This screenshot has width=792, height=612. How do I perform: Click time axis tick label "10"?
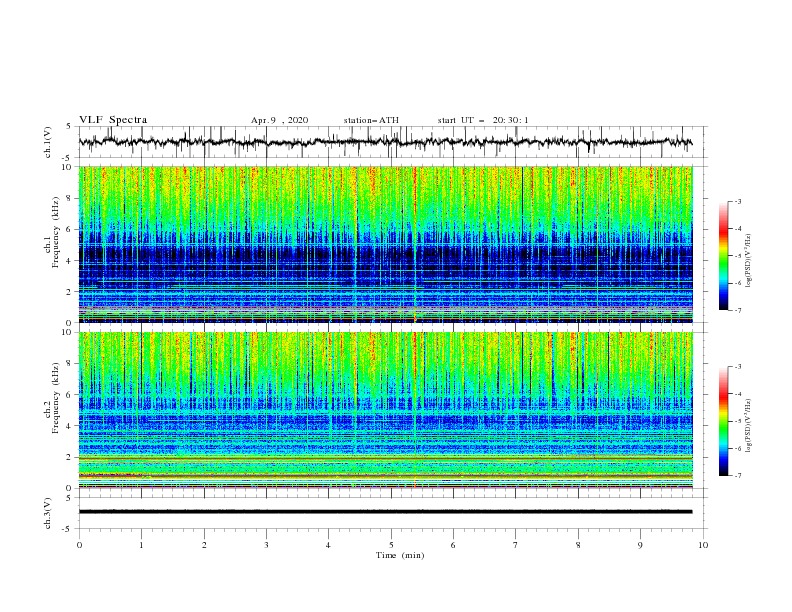tap(703, 545)
